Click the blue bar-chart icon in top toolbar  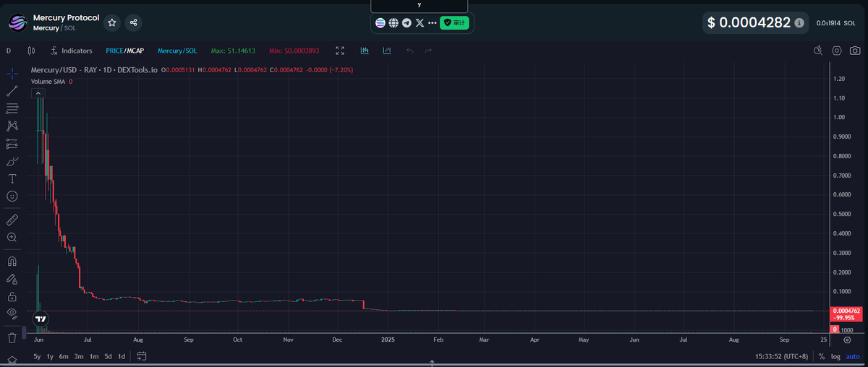pyautogui.click(x=365, y=51)
